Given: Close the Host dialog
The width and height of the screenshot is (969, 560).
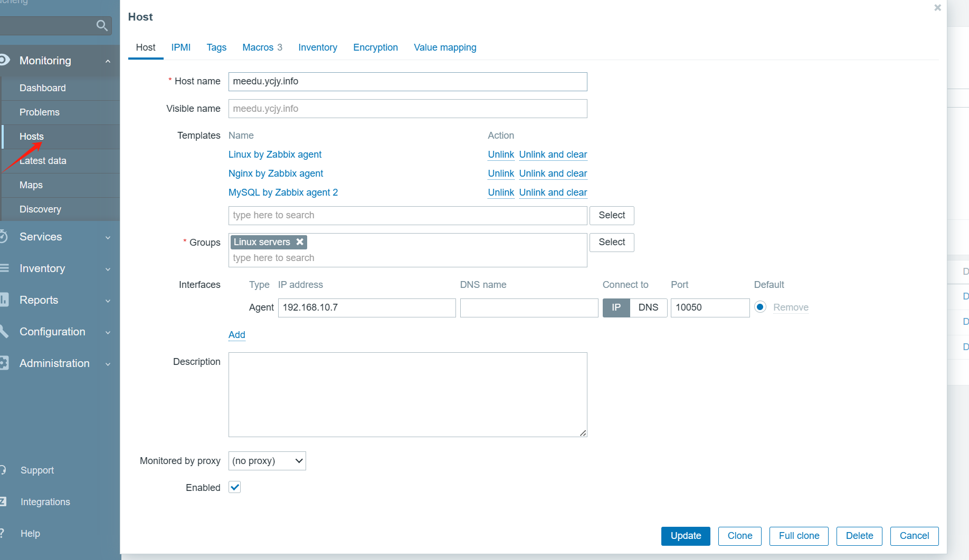Looking at the screenshot, I should [x=937, y=8].
